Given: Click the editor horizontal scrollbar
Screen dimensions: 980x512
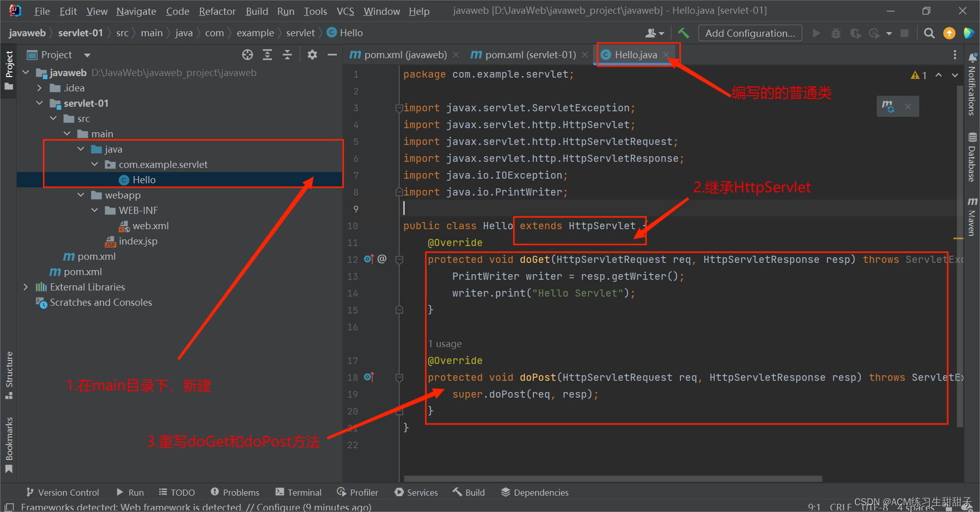Looking at the screenshot, I should click(612, 479).
